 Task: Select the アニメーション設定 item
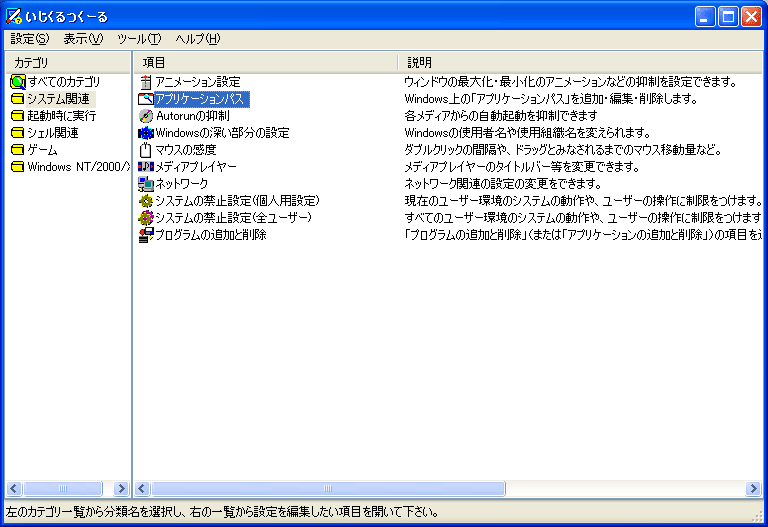click(x=198, y=82)
